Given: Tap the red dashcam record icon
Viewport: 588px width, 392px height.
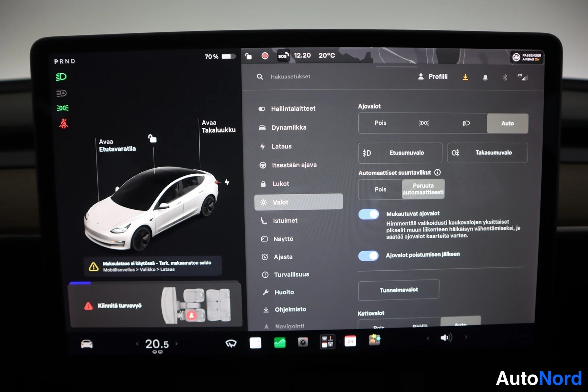Looking at the screenshot, I should tap(265, 56).
